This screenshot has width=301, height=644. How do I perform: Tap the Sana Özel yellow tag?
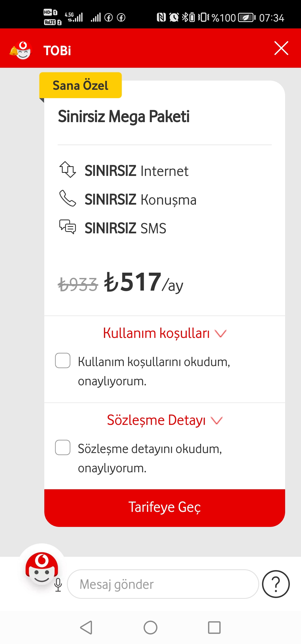[81, 85]
